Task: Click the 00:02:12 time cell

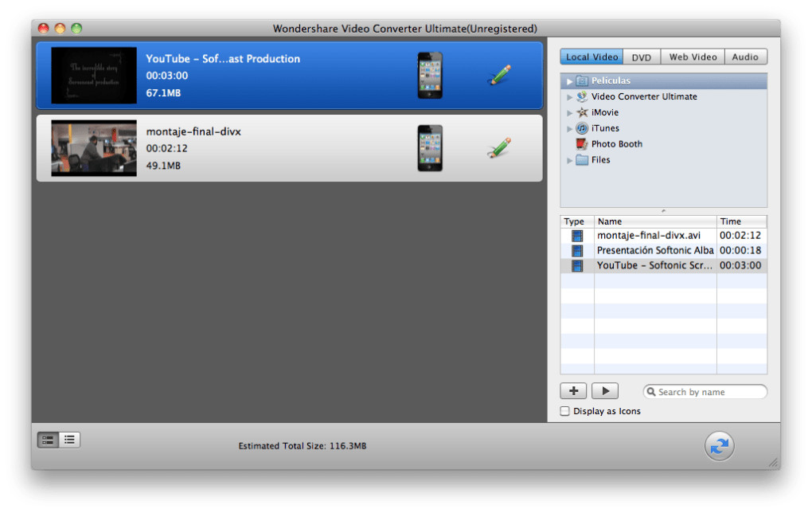Action: (x=740, y=235)
